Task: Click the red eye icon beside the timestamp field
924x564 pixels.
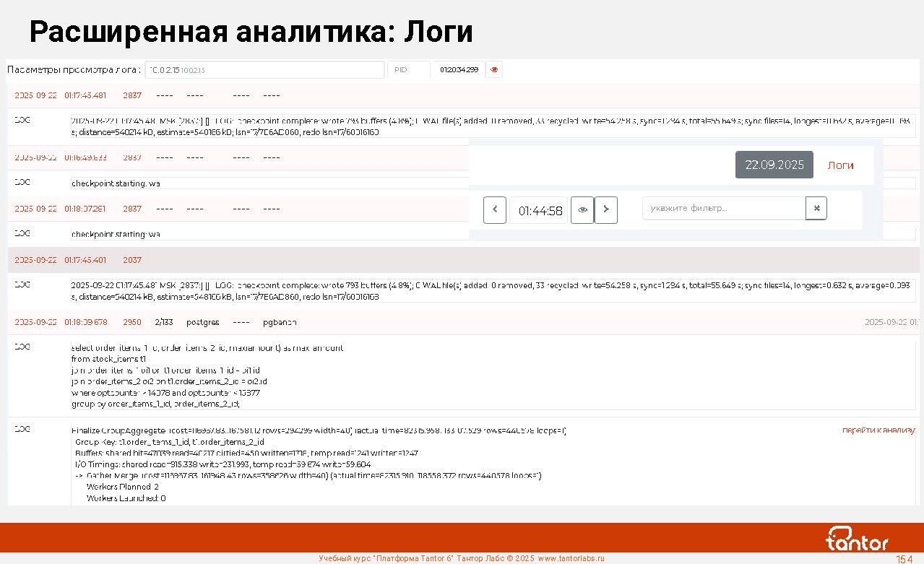Action: 494,69
